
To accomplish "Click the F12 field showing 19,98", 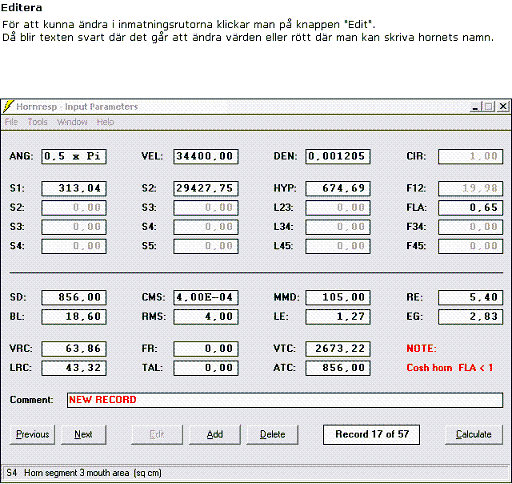I will click(x=470, y=189).
